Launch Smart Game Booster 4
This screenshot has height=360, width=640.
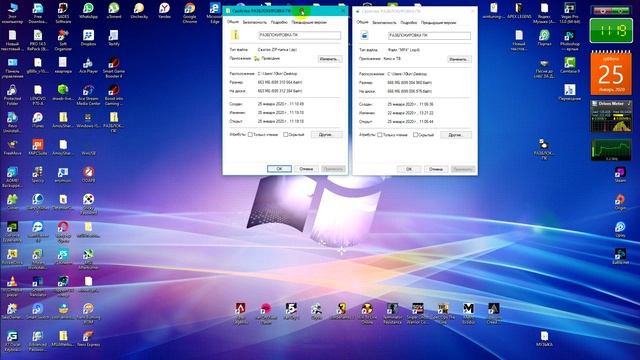click(114, 67)
